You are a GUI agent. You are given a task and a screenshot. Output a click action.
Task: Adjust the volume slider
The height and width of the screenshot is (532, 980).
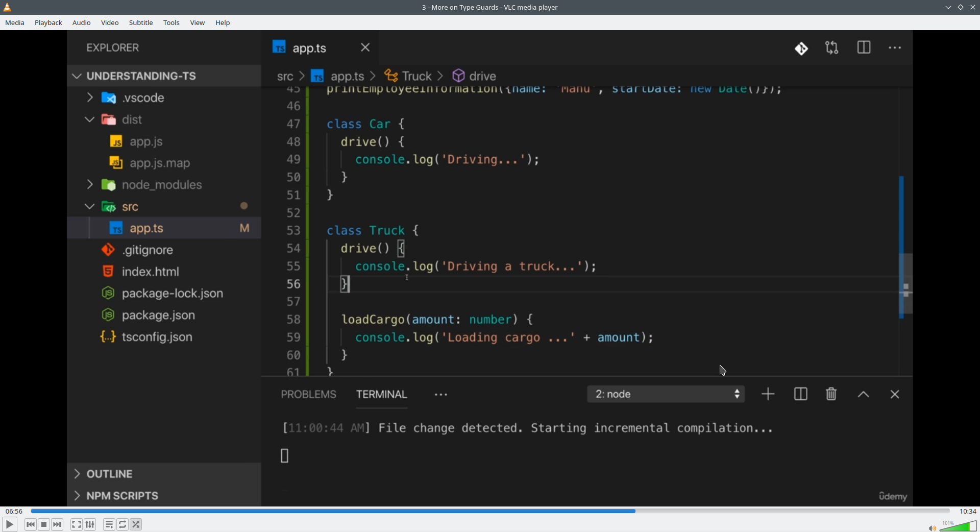pos(959,526)
